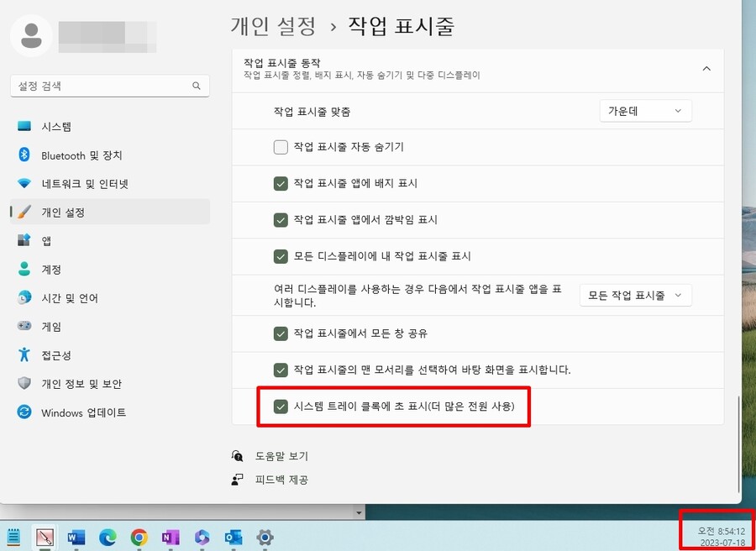The height and width of the screenshot is (551, 756).
Task: Open the 도움말 보기 link
Action: pos(281,456)
